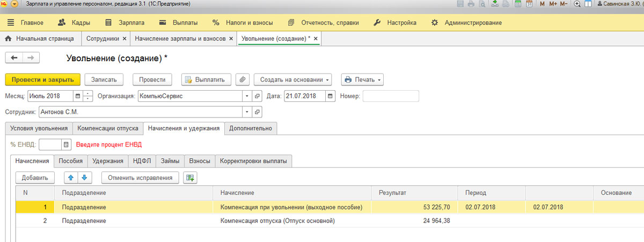Open Организация record with the open-form icon
The image size is (644, 242).
pyautogui.click(x=257, y=97)
